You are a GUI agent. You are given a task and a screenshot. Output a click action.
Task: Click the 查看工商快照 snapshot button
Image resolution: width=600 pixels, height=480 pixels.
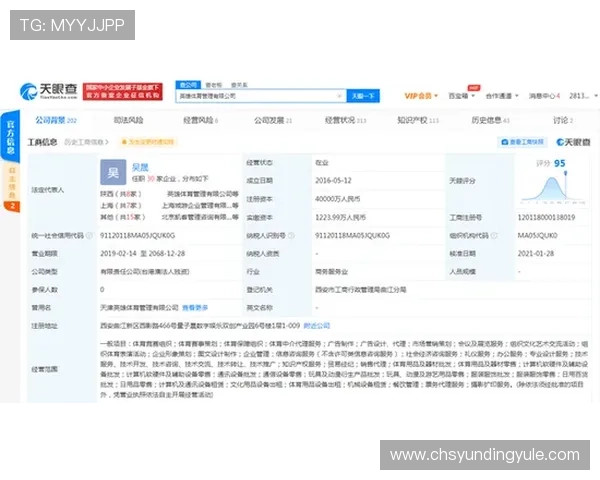pyautogui.click(x=522, y=142)
